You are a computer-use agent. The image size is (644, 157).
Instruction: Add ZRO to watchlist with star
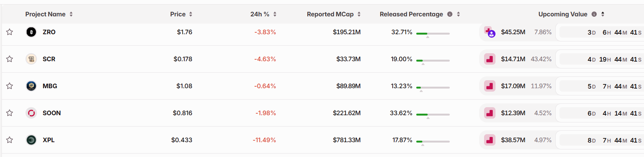point(10,32)
